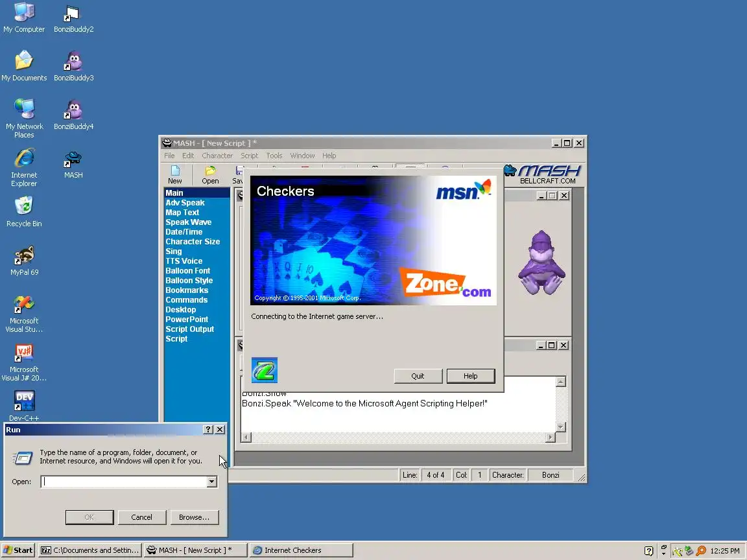Click the Open toolbar icon in MASH

[210, 175]
